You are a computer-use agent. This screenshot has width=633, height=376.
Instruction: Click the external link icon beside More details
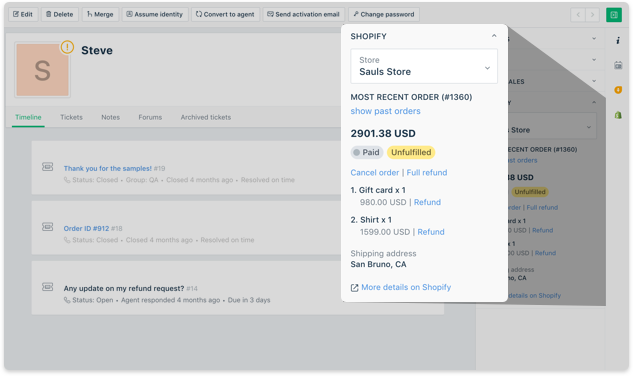[x=354, y=288]
